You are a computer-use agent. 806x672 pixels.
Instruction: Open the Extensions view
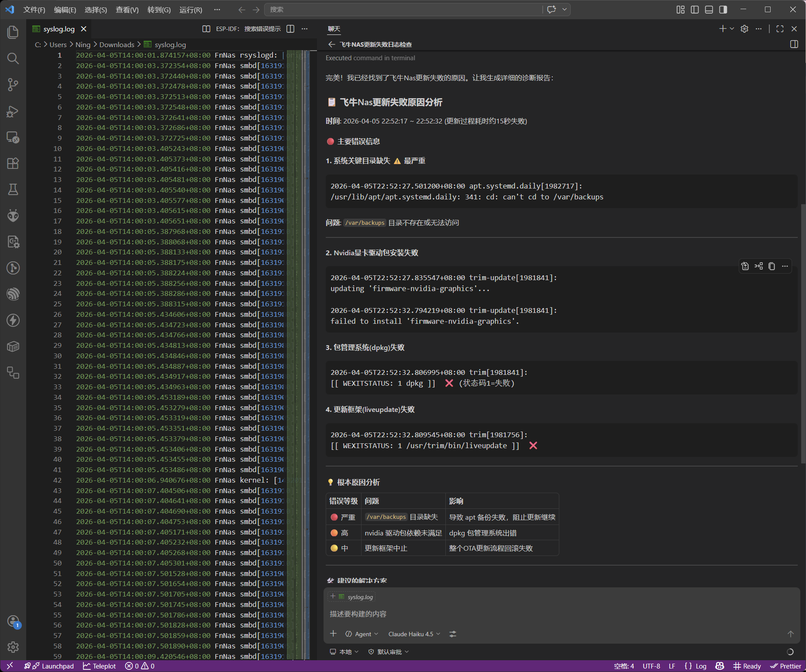(x=13, y=164)
